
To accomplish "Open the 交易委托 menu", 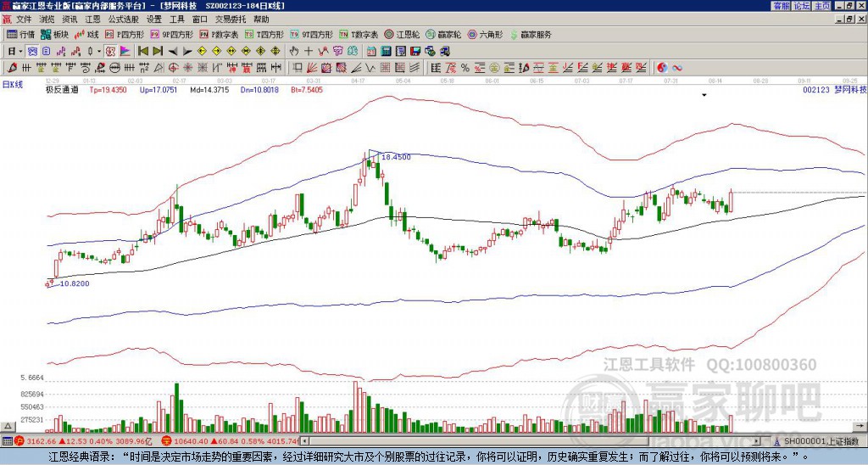I will tap(231, 20).
